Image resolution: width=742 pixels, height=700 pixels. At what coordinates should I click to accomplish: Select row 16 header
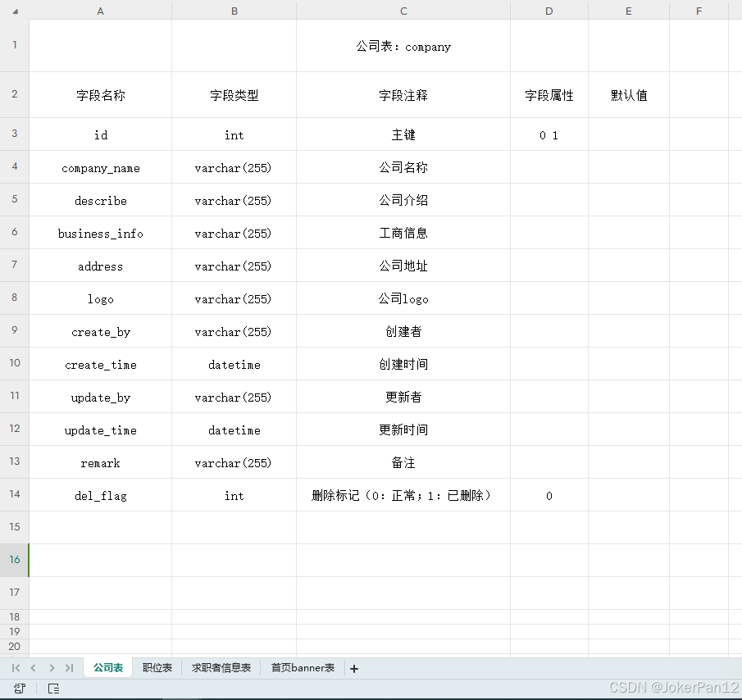tap(15, 560)
